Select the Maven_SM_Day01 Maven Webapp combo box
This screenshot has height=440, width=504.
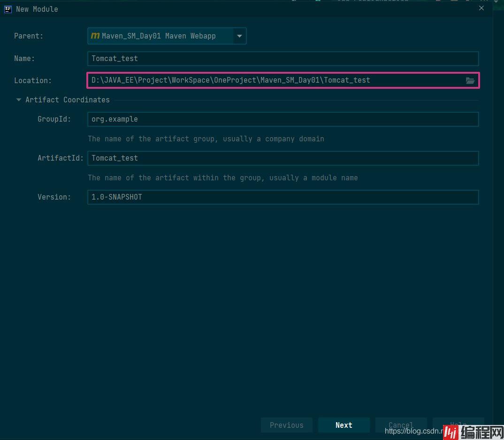point(160,36)
